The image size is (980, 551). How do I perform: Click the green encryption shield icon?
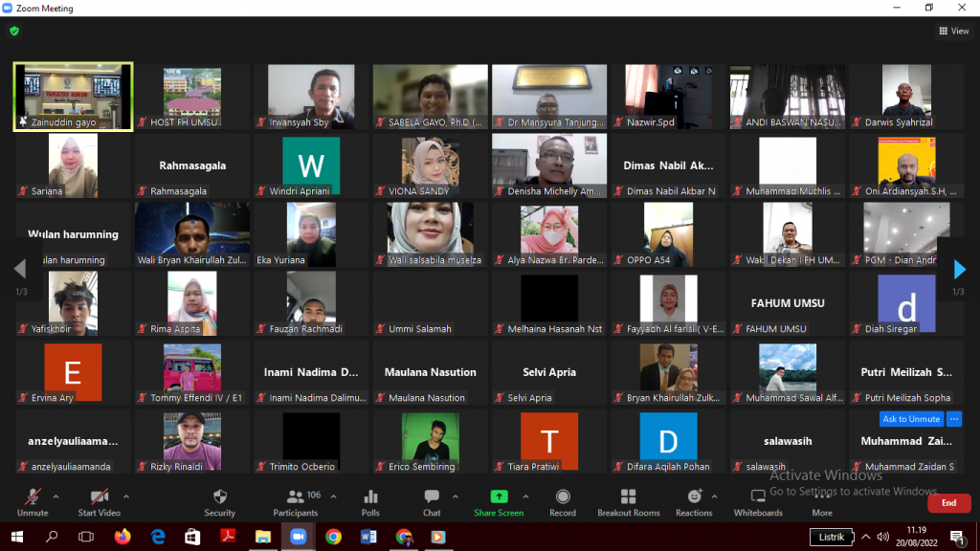[x=14, y=31]
